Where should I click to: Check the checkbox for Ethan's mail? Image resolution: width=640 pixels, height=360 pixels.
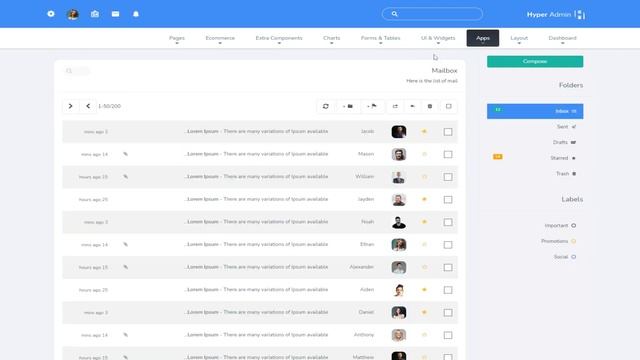tap(448, 244)
